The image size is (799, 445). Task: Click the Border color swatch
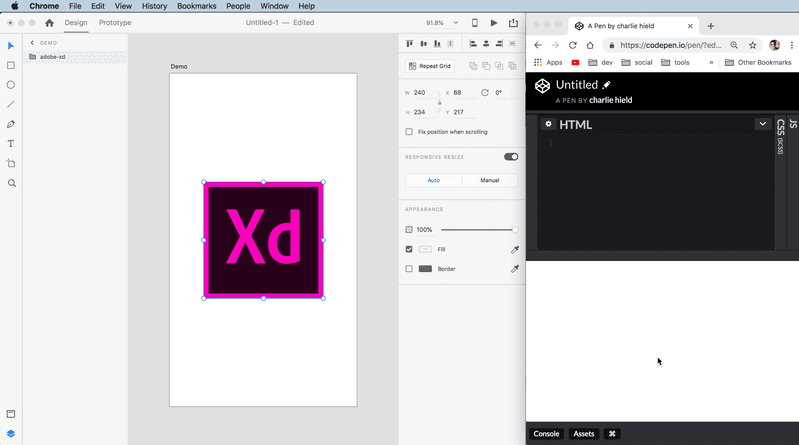[x=425, y=269]
